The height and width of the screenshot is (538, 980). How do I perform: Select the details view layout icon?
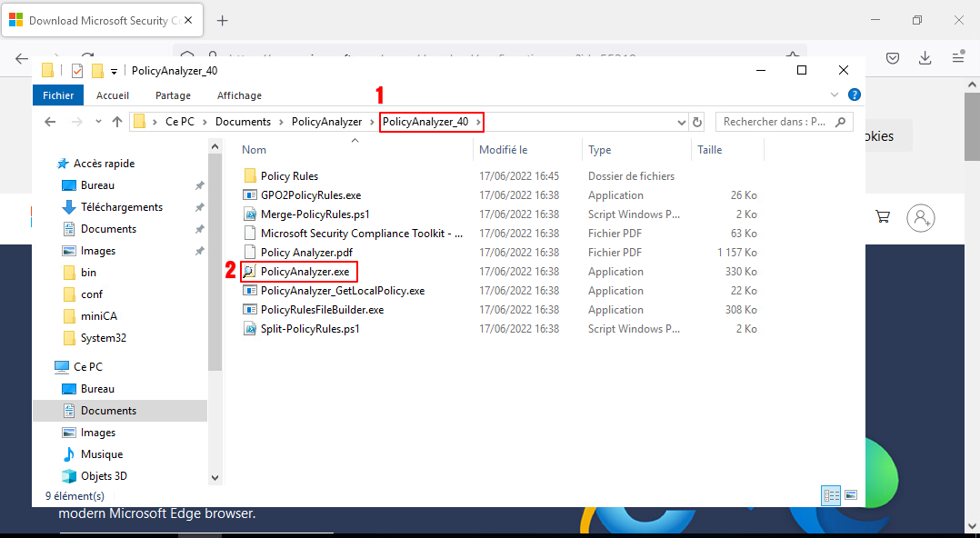pyautogui.click(x=831, y=495)
